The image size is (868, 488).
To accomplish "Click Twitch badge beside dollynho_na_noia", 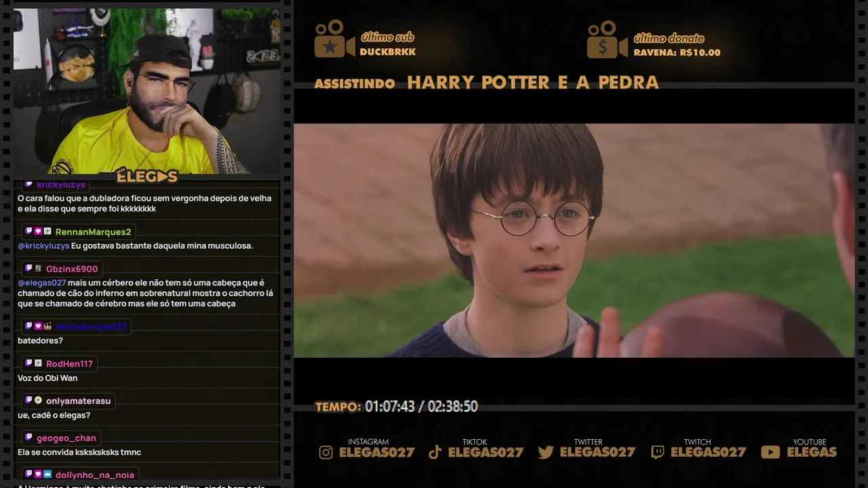I will [28, 474].
